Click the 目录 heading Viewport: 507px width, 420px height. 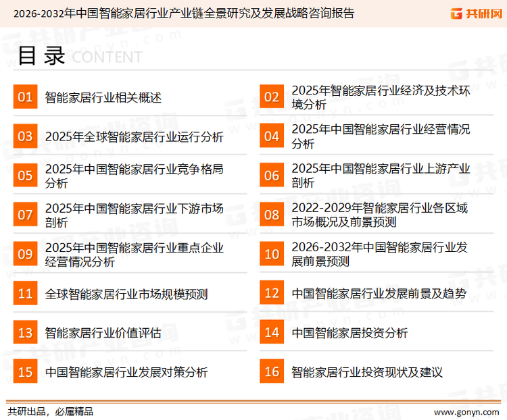pos(41,56)
